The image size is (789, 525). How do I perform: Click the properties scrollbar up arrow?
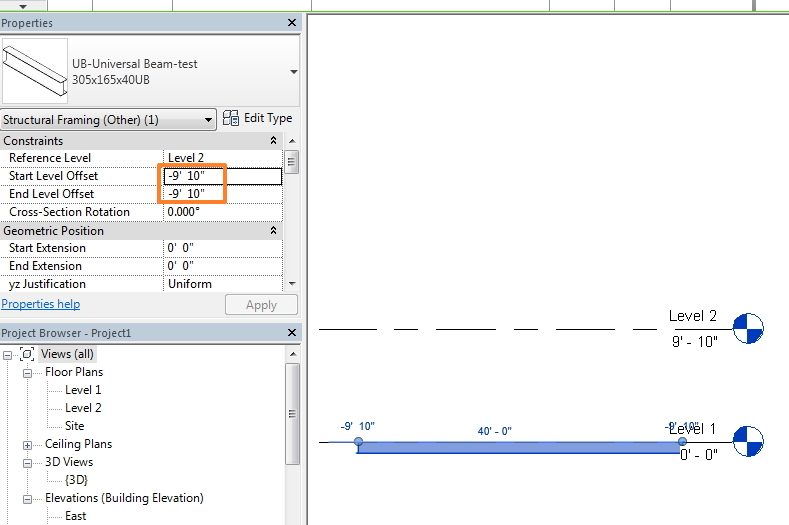click(292, 141)
